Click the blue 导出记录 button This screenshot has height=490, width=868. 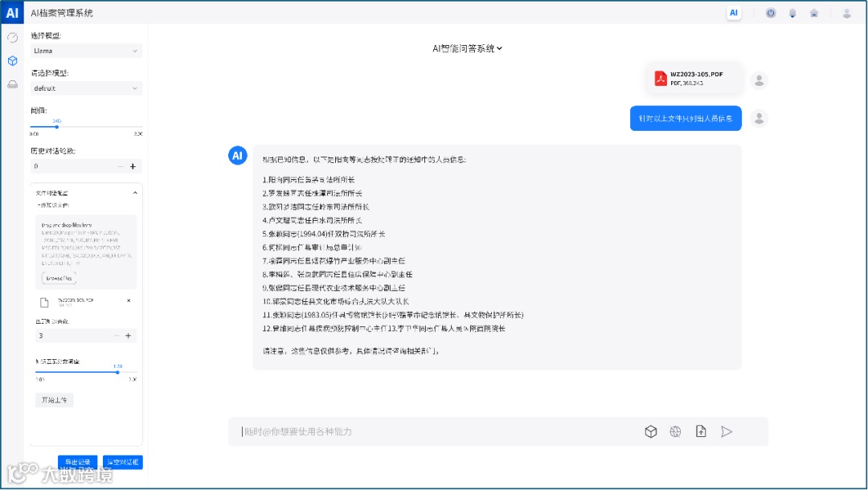pyautogui.click(x=77, y=463)
